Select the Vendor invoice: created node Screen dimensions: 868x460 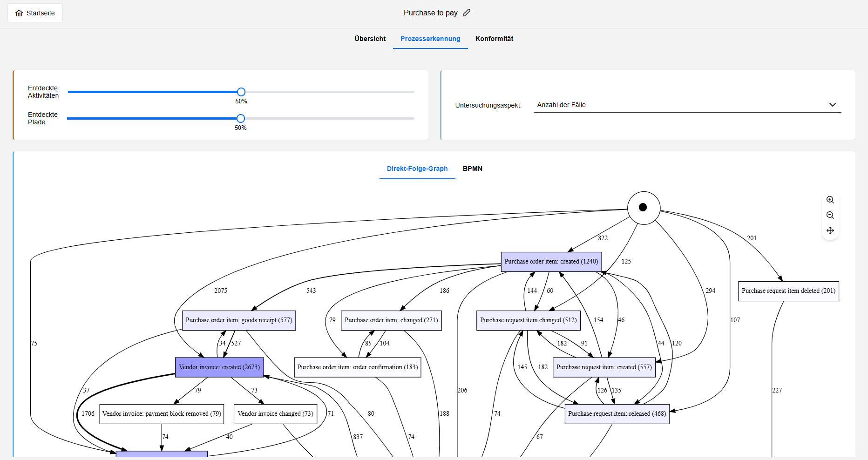[219, 367]
